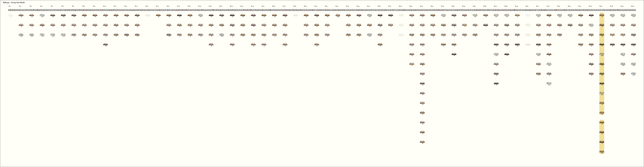This screenshot has height=167, width=644.
Task: Click the p187 striped cord in group 52
Action: click(x=549, y=83)
